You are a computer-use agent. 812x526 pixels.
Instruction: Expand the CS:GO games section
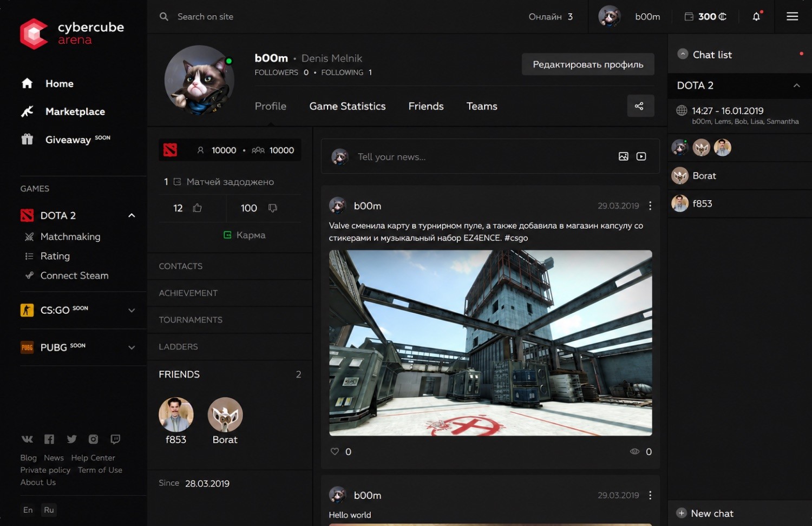(x=132, y=310)
